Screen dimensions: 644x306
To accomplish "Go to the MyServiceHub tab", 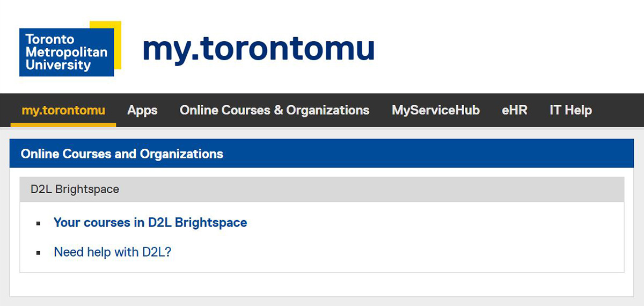I will click(435, 111).
